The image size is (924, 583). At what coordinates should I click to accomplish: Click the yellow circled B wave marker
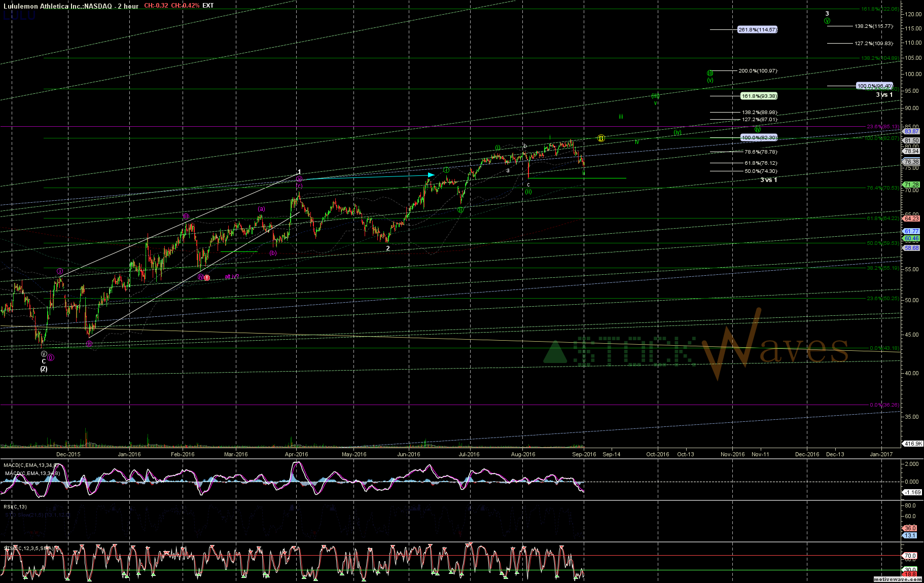(601, 138)
